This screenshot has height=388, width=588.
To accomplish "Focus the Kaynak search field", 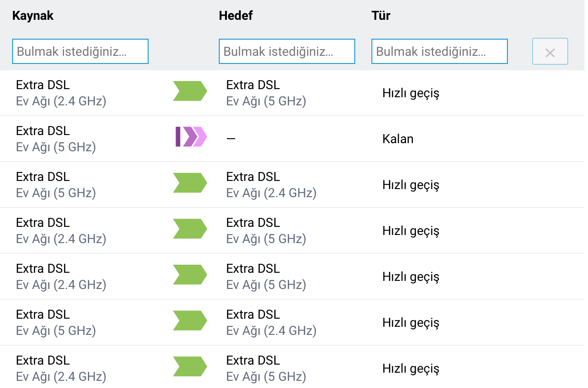I will coord(80,51).
